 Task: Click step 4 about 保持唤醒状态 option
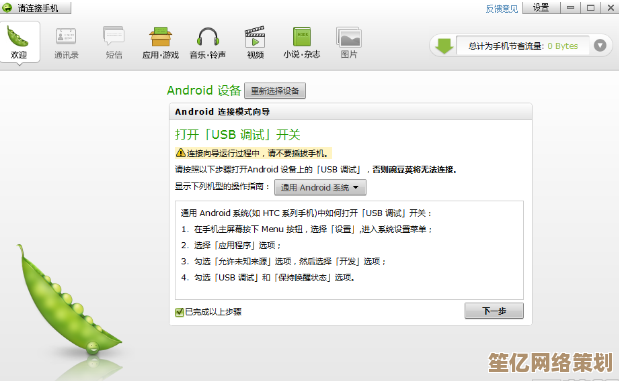point(268,278)
